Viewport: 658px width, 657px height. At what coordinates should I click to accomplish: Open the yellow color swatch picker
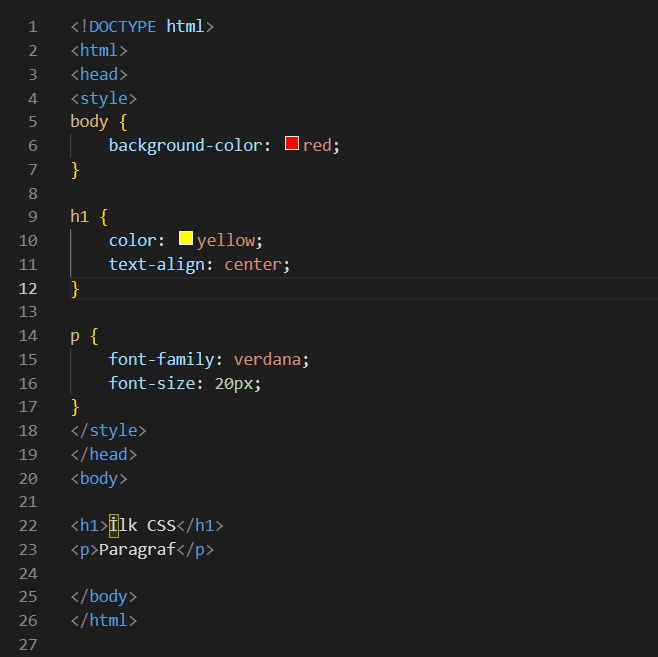[x=186, y=239]
